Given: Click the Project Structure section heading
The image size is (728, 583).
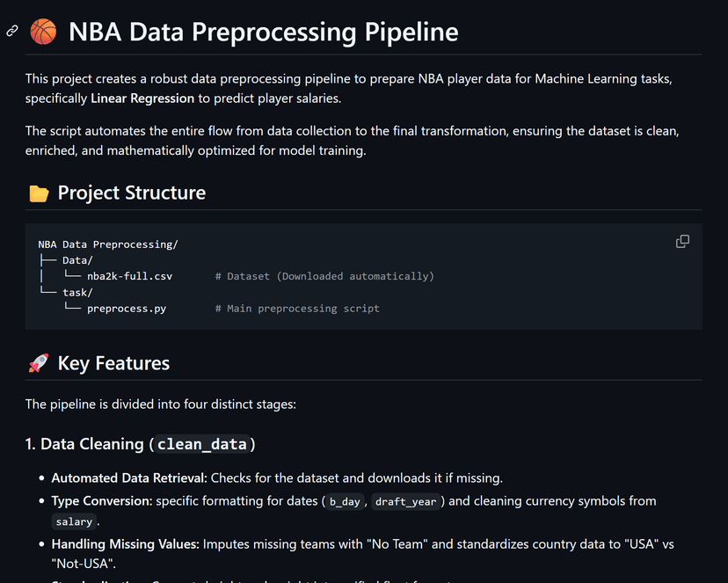Looking at the screenshot, I should click(x=130, y=193).
